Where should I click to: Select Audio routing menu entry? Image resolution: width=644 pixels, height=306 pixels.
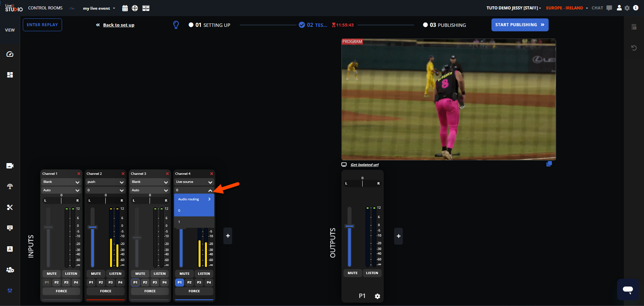tap(194, 199)
